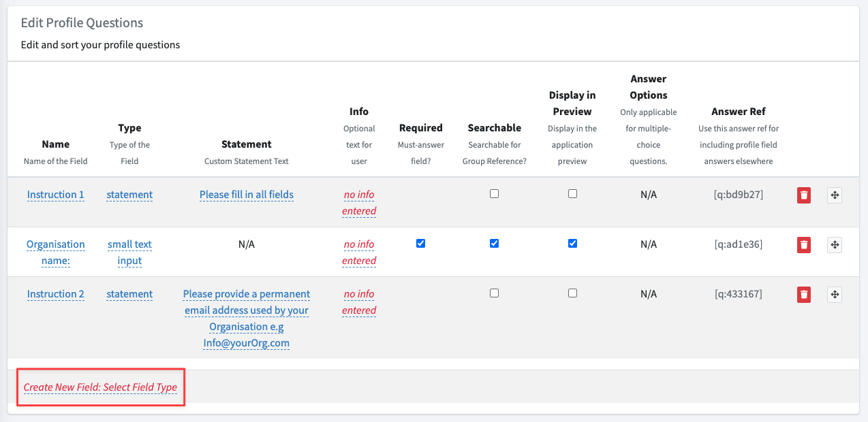Image resolution: width=868 pixels, height=422 pixels.
Task: Toggle Display in Preview for Instruction 2
Action: point(572,293)
